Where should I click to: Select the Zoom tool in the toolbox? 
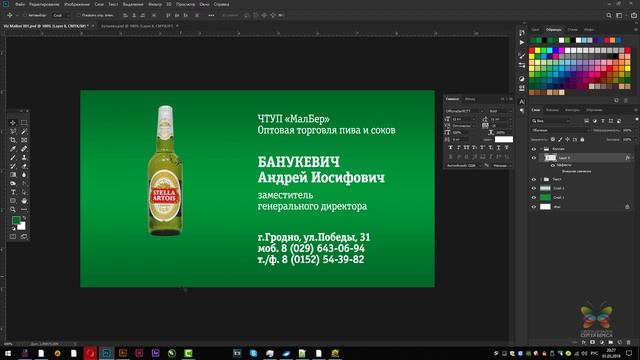pyautogui.click(x=13, y=209)
